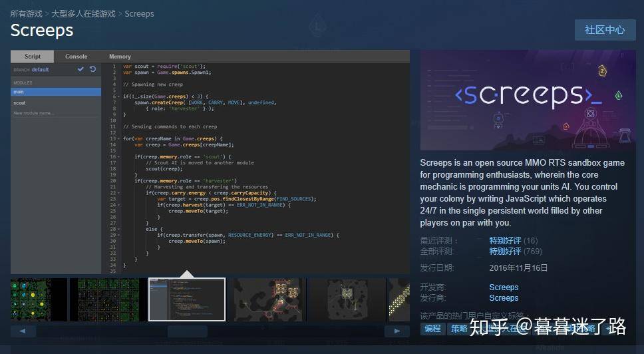Image resolution: width=644 pixels, height=354 pixels.
Task: Select the first colorful world map thumbnail
Action: (x=39, y=299)
